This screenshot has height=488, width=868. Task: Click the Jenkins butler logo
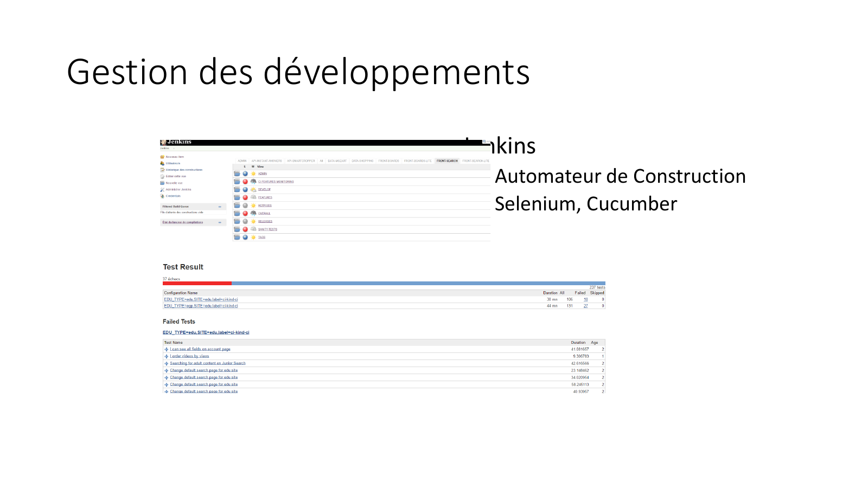click(x=163, y=142)
